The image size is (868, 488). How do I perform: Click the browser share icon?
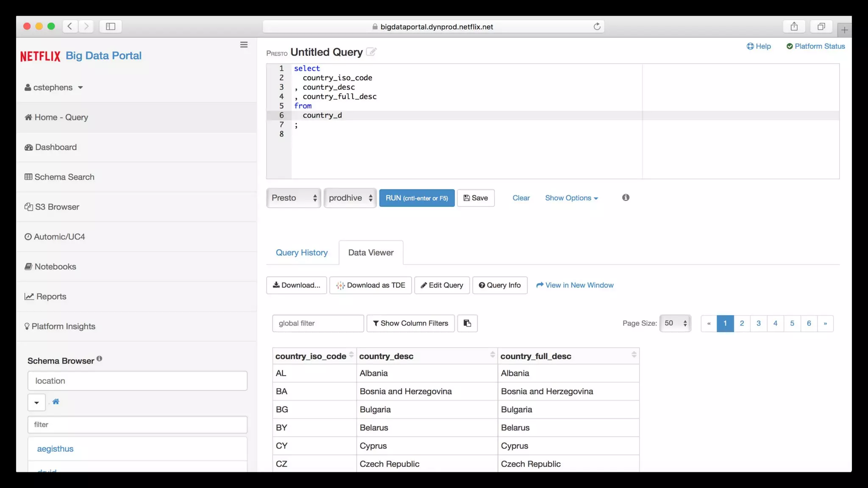[794, 27]
